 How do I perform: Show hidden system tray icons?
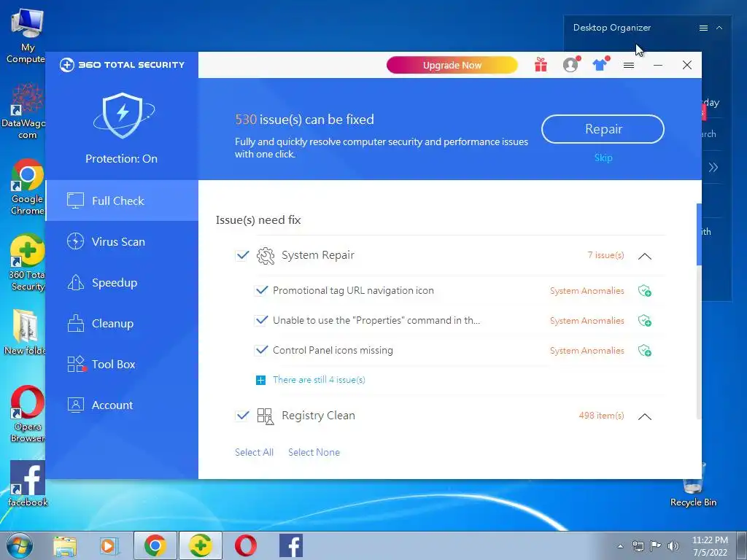[620, 547]
